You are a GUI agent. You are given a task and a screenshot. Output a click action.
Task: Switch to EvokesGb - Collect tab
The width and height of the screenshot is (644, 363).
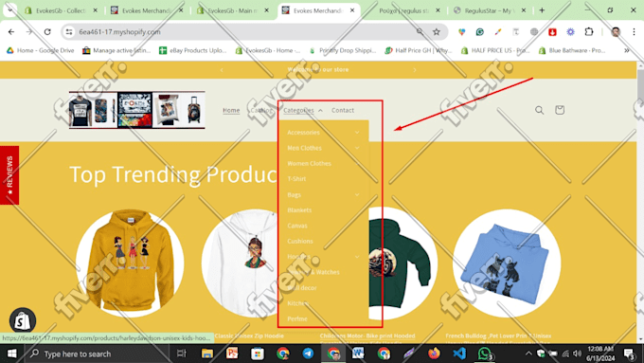click(62, 10)
